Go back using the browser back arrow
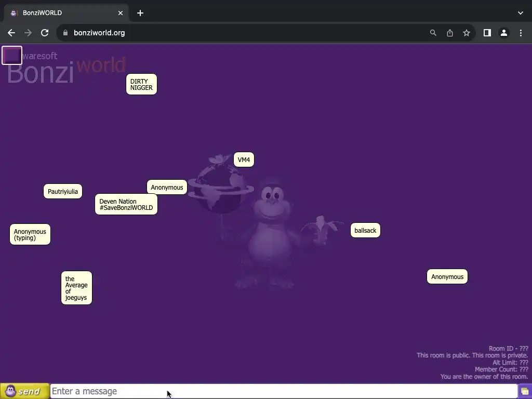The image size is (532, 399). 11,33
